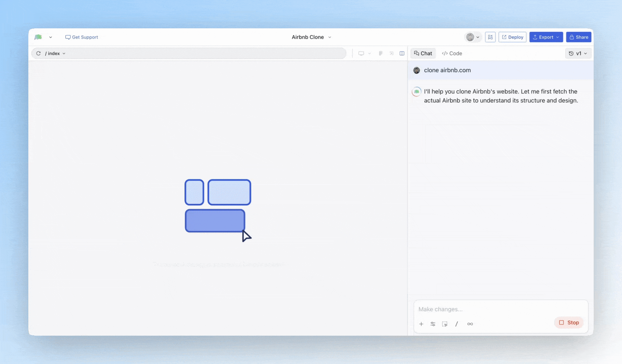Click the slash command icon

tap(457, 324)
